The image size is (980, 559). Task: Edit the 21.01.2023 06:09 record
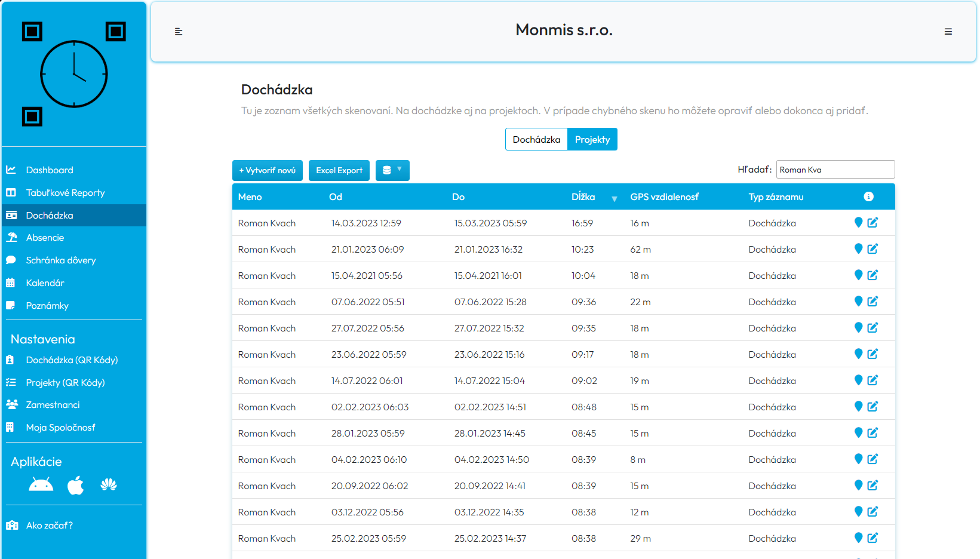(x=873, y=248)
